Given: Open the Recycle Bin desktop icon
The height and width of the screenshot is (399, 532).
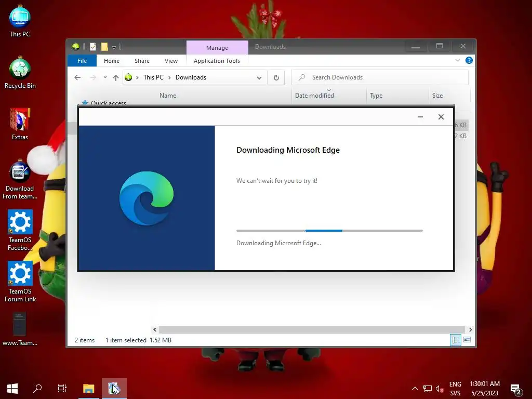Looking at the screenshot, I should point(20,73).
